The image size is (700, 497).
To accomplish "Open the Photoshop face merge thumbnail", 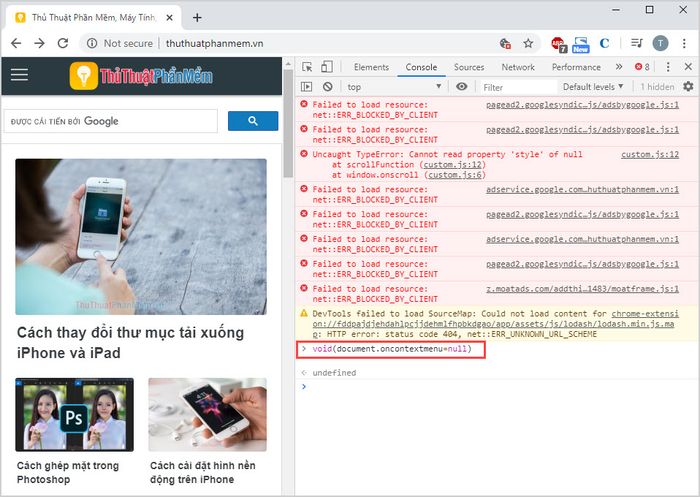I will click(74, 414).
